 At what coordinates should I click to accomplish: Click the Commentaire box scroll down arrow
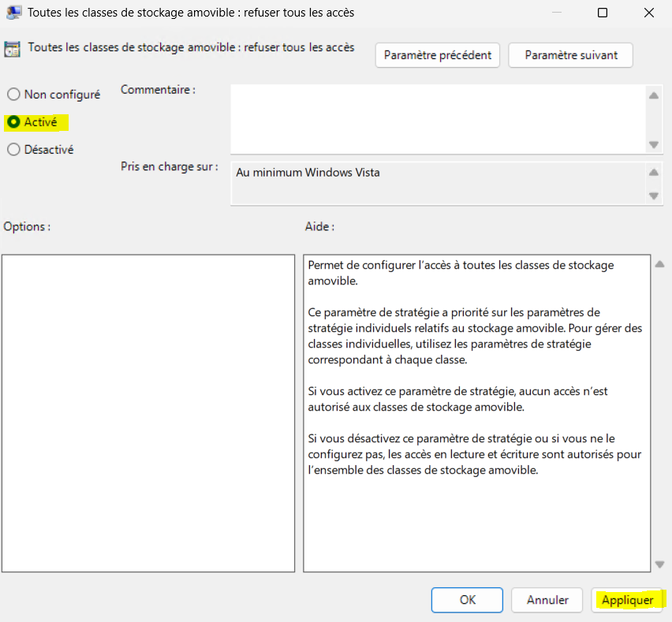pos(653,144)
